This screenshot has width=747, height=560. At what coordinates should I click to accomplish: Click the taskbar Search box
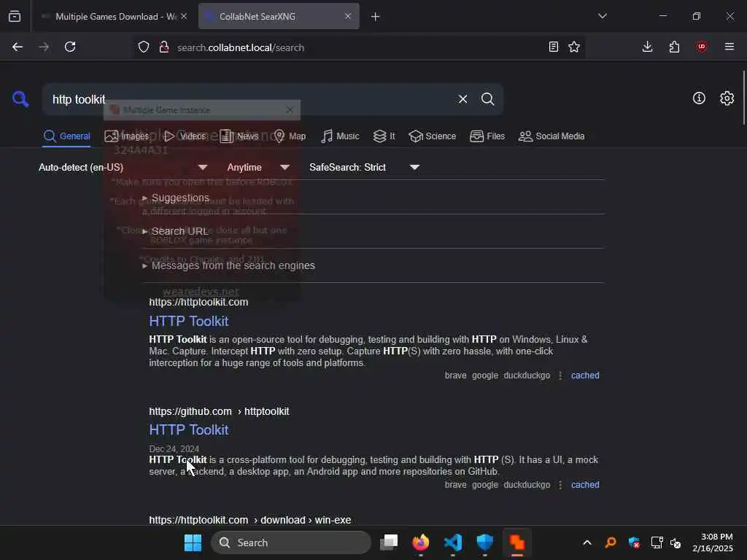click(x=290, y=542)
